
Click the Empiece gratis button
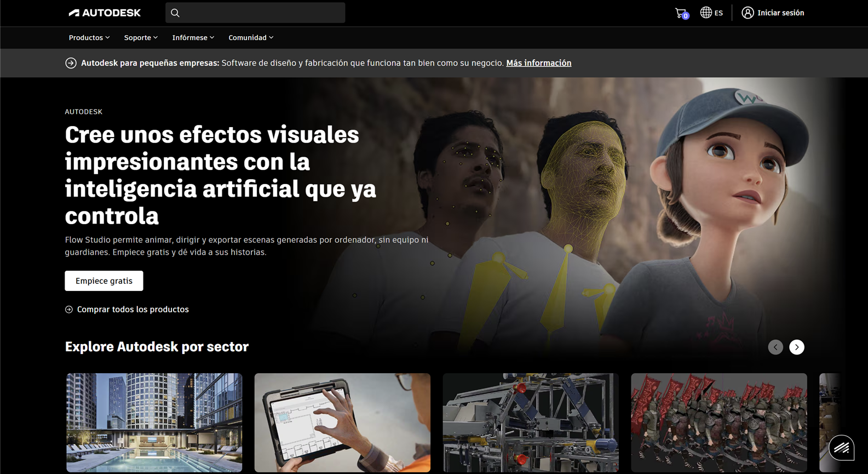click(104, 281)
